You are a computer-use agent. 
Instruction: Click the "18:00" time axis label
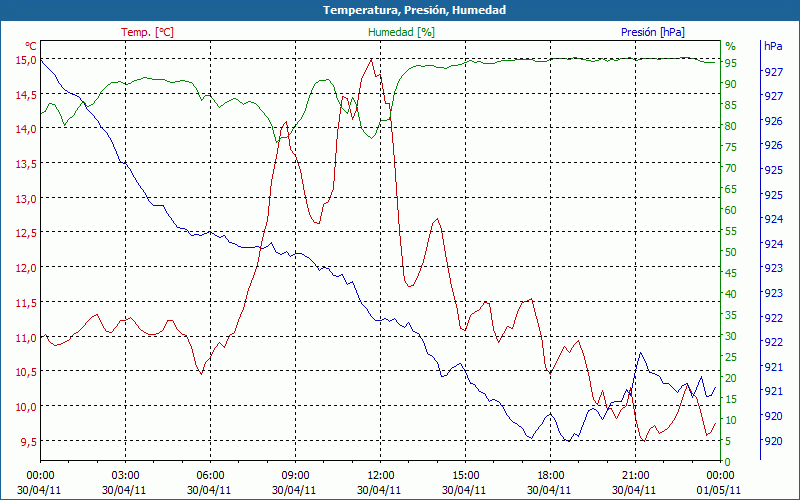pyautogui.click(x=551, y=476)
